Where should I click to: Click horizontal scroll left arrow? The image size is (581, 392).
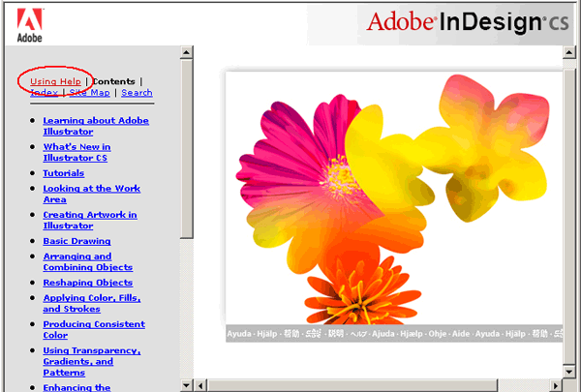click(x=200, y=385)
